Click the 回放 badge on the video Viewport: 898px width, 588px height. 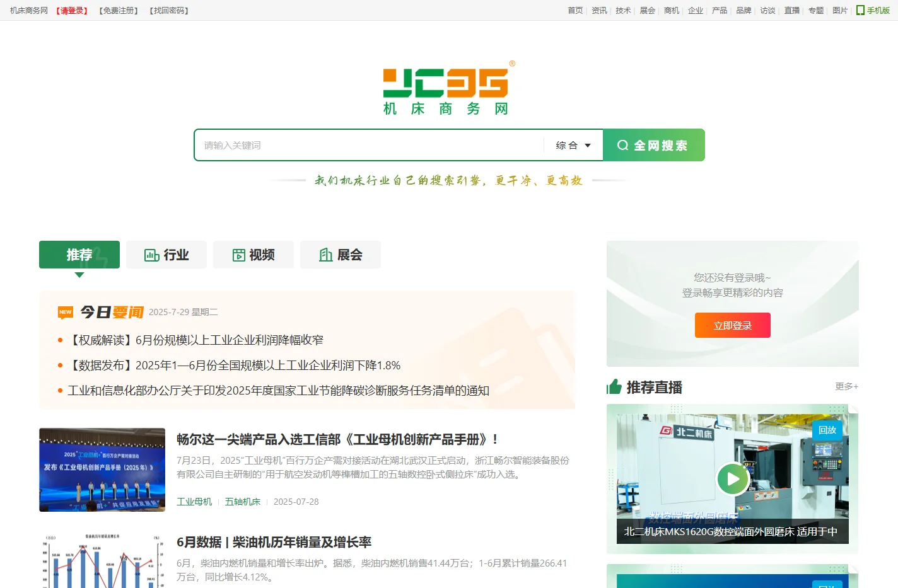click(827, 430)
